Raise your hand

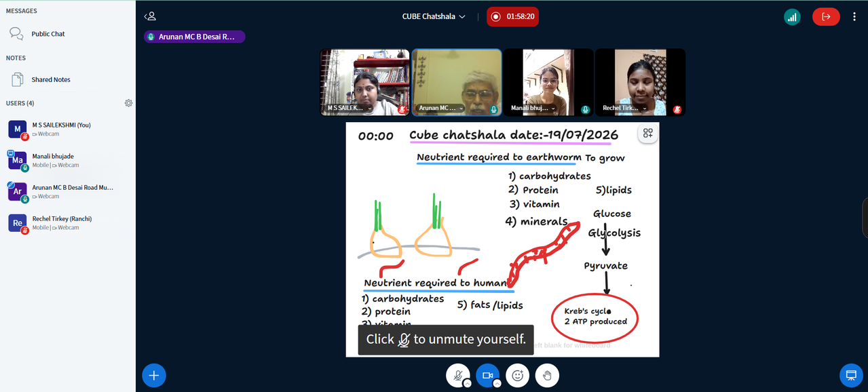point(547,375)
